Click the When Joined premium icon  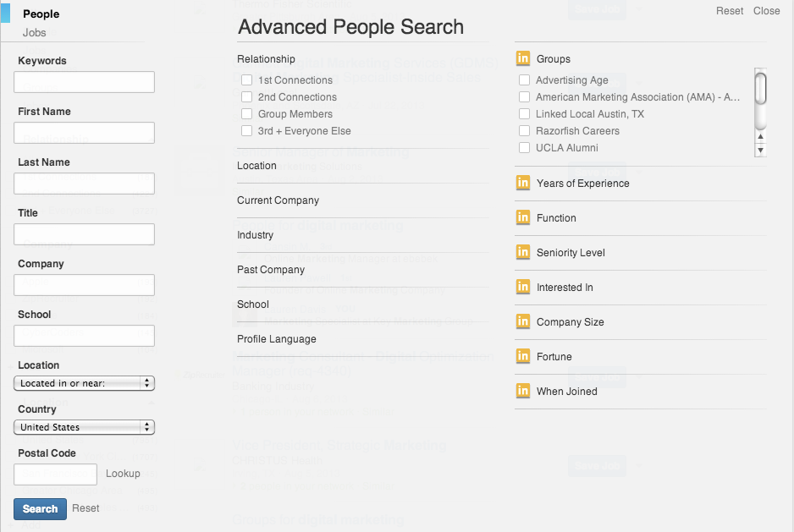pos(523,391)
